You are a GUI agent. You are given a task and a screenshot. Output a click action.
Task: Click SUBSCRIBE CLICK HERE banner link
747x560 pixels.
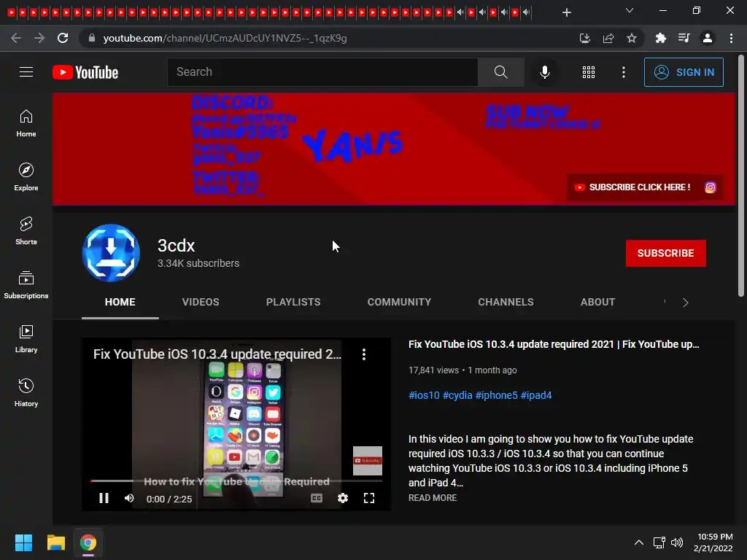pyautogui.click(x=633, y=187)
